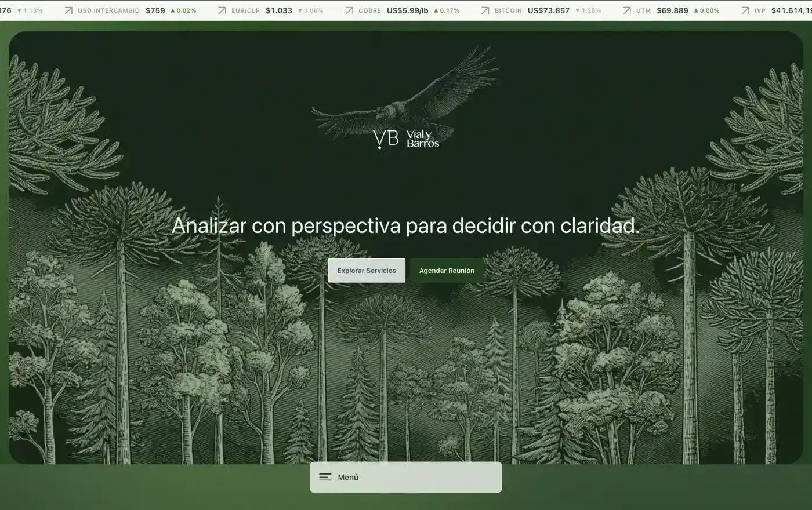Viewport: 812px width, 510px height.
Task: Open the arrow icon beside USD INTERCAMBIO
Action: (68, 10)
